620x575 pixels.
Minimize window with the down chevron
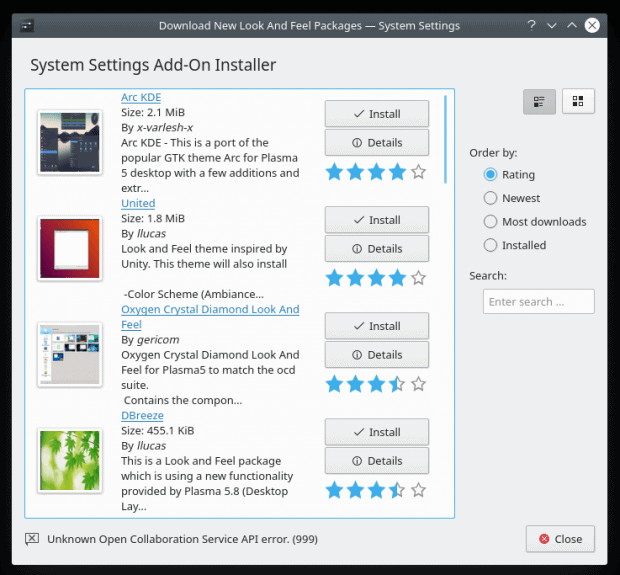click(552, 26)
